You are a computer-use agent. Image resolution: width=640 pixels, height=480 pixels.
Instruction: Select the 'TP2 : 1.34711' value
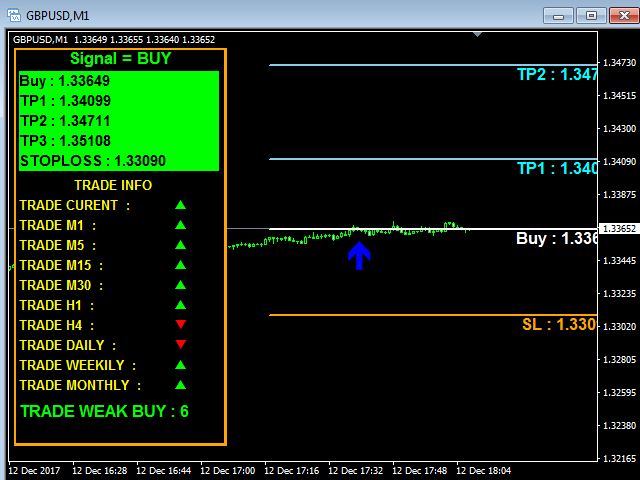(65, 121)
